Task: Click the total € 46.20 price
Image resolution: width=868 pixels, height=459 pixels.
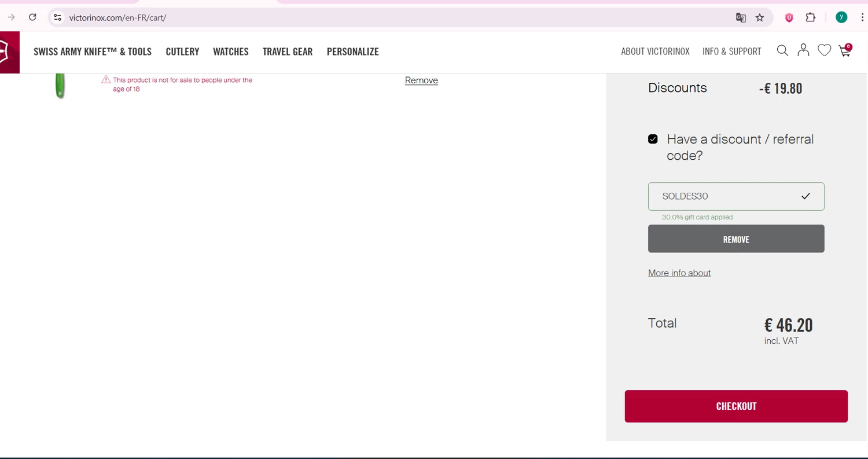Action: pyautogui.click(x=788, y=325)
